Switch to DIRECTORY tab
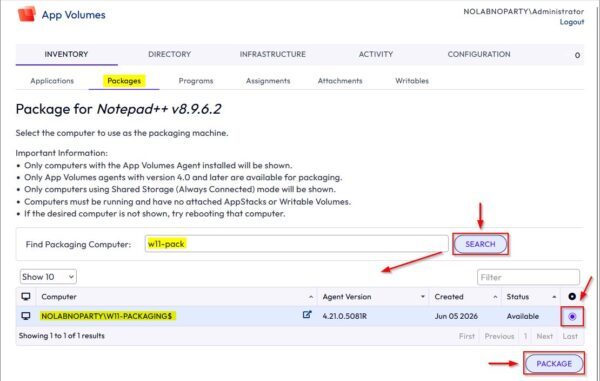 click(170, 54)
